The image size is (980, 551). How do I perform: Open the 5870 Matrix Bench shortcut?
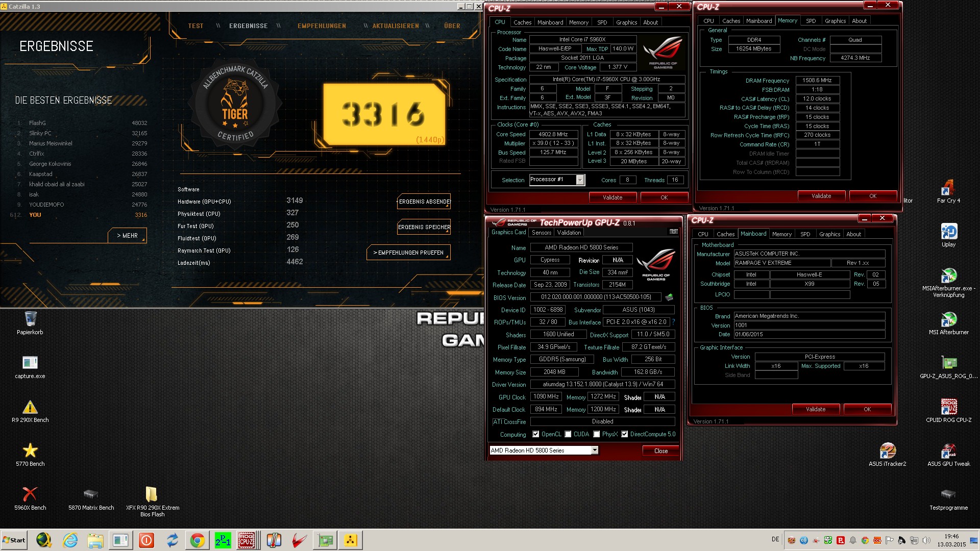(91, 499)
